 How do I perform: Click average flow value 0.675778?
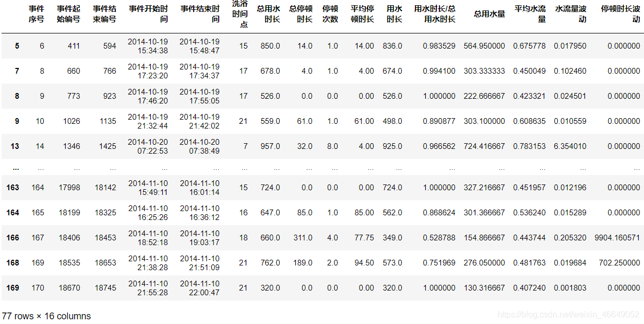coord(529,46)
